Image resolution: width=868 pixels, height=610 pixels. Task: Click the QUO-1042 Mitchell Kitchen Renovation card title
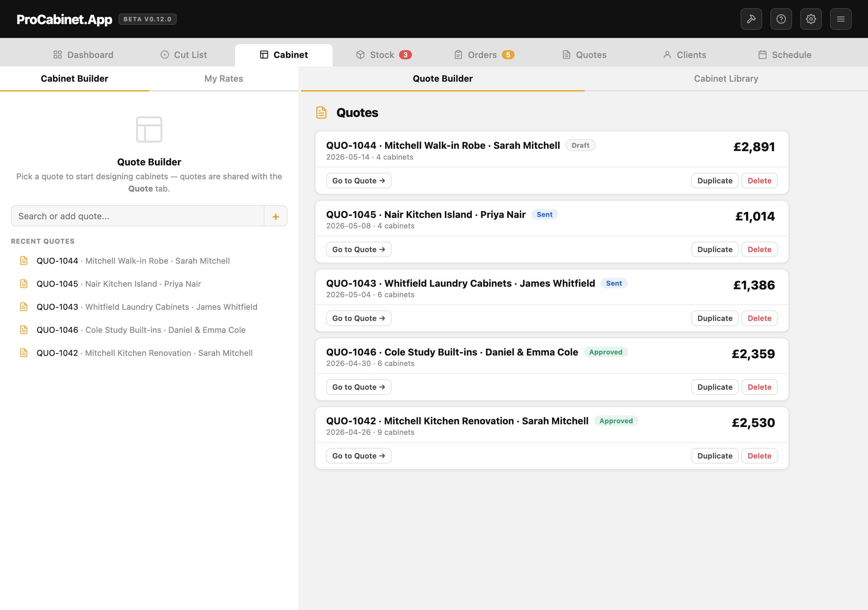tap(457, 421)
